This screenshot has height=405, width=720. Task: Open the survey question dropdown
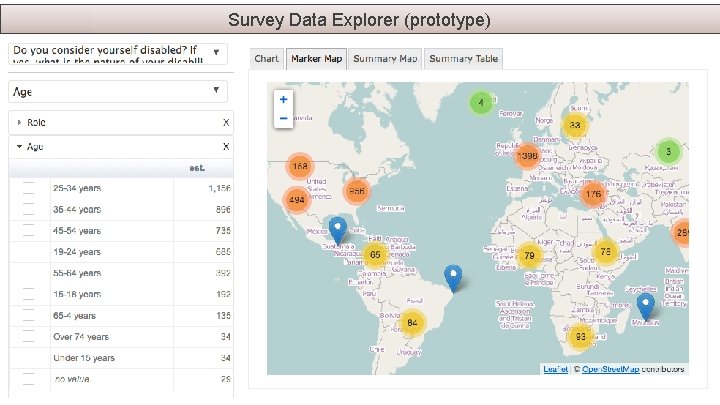118,54
